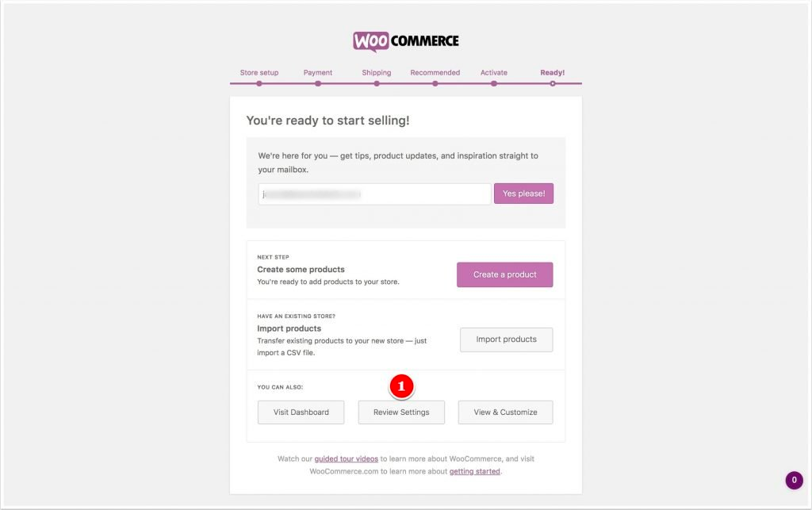The width and height of the screenshot is (812, 510).
Task: Switch to the Payment wizard step
Action: 318,72
